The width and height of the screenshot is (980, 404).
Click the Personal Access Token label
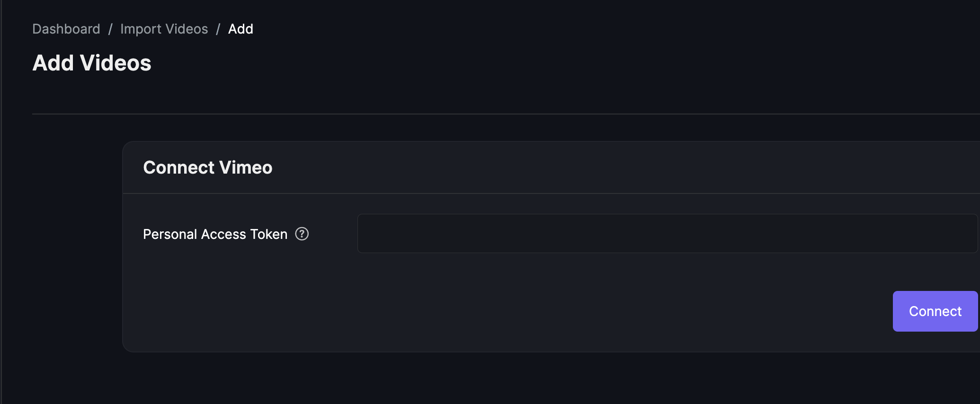click(x=215, y=234)
